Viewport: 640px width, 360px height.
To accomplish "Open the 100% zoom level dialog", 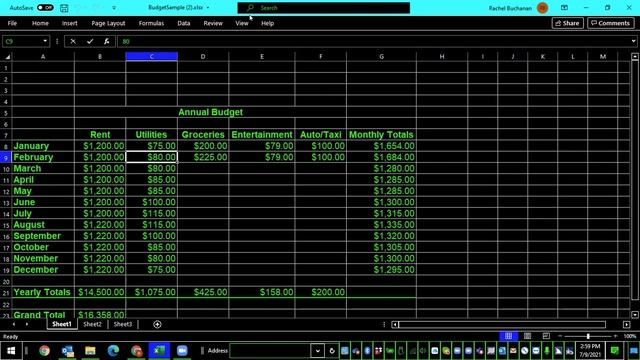I will click(630, 336).
